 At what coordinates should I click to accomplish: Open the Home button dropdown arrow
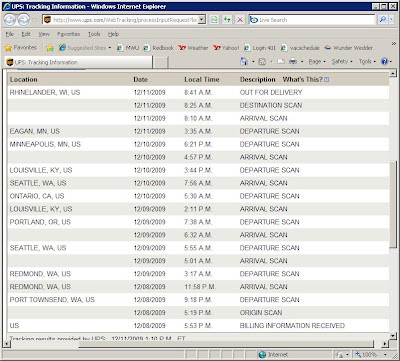point(253,62)
